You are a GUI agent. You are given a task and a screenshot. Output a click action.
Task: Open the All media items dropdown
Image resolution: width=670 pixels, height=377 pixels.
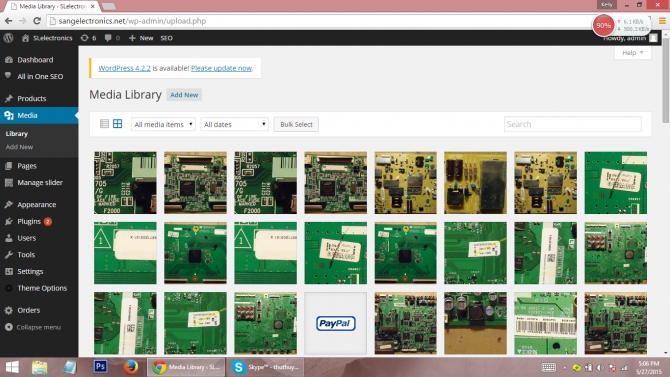point(163,124)
